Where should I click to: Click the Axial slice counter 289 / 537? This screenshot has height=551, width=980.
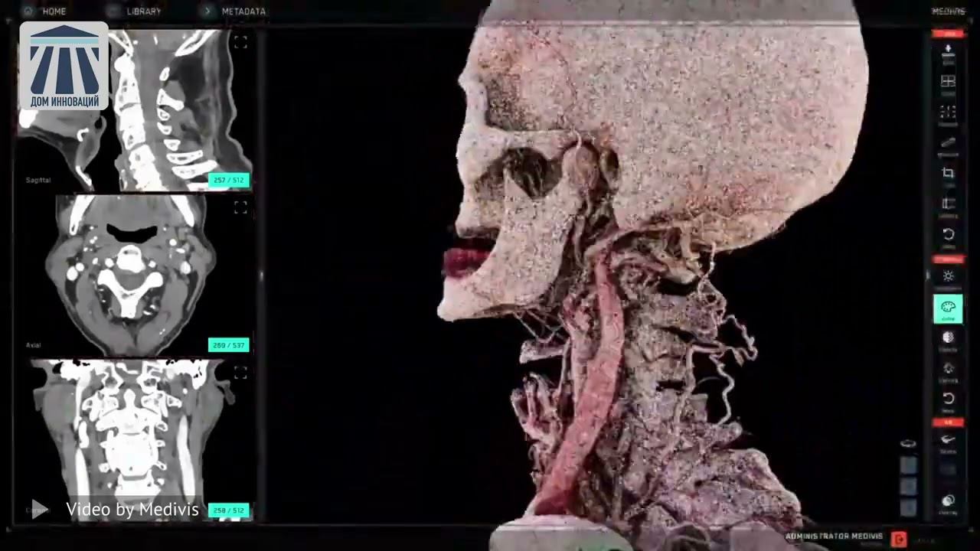(x=229, y=345)
